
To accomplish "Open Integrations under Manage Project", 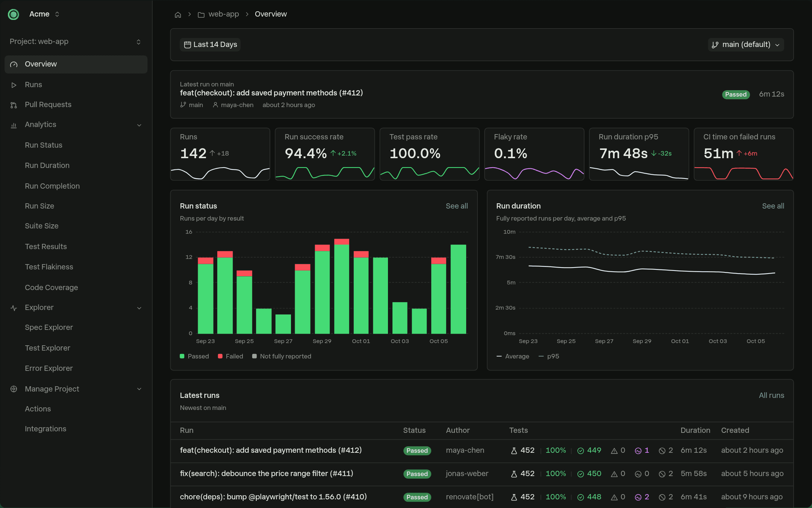I will (x=45, y=429).
